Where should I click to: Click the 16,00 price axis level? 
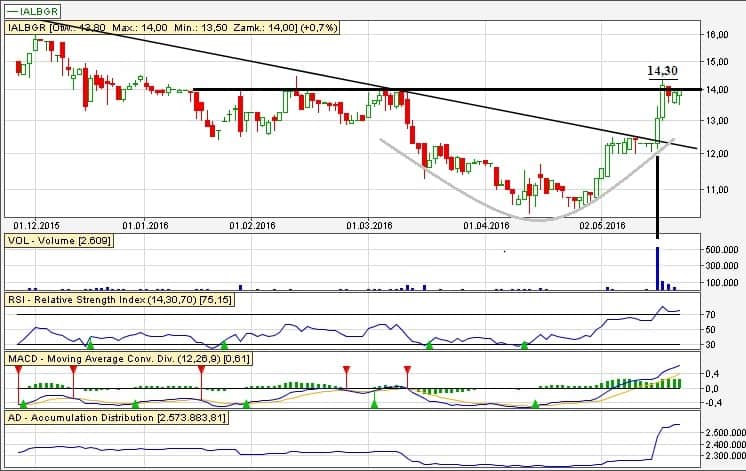click(x=716, y=34)
